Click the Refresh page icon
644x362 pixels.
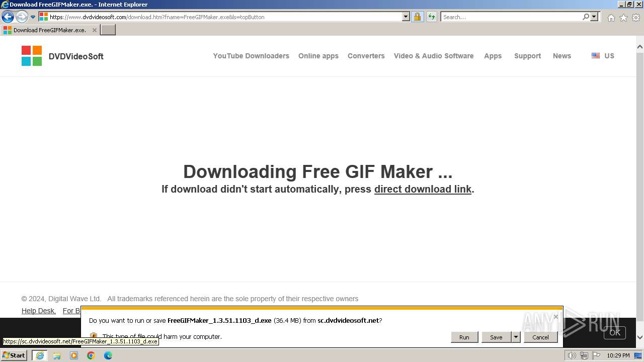pos(432,17)
